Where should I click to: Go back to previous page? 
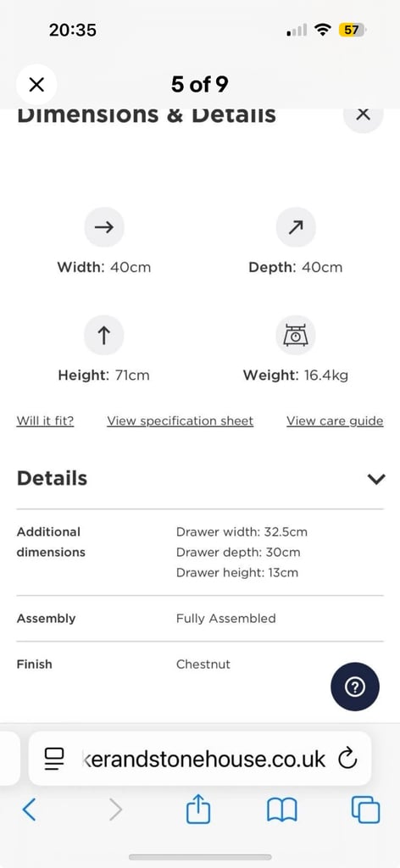(30, 810)
